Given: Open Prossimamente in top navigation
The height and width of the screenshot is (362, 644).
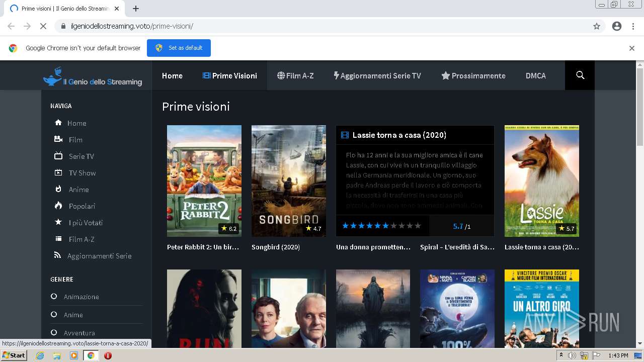Looking at the screenshot, I should click(473, 75).
